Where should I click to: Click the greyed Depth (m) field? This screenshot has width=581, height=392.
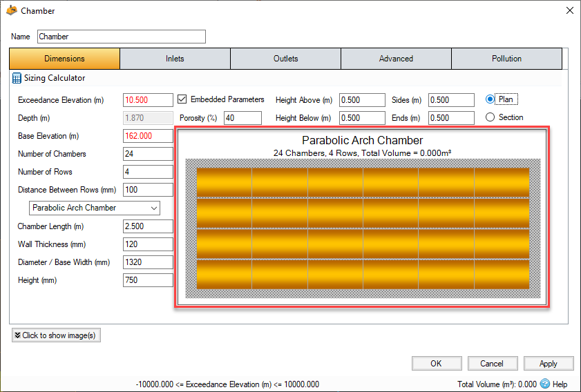148,118
